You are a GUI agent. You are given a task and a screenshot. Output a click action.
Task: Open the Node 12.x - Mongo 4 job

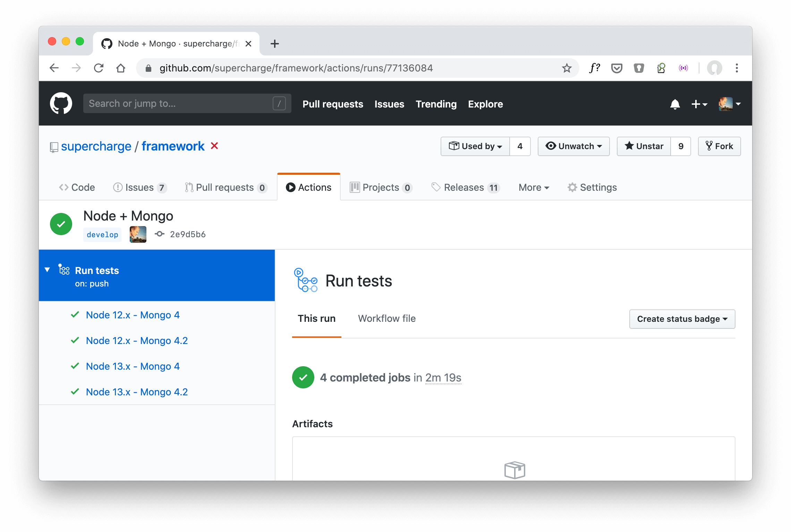coord(133,315)
